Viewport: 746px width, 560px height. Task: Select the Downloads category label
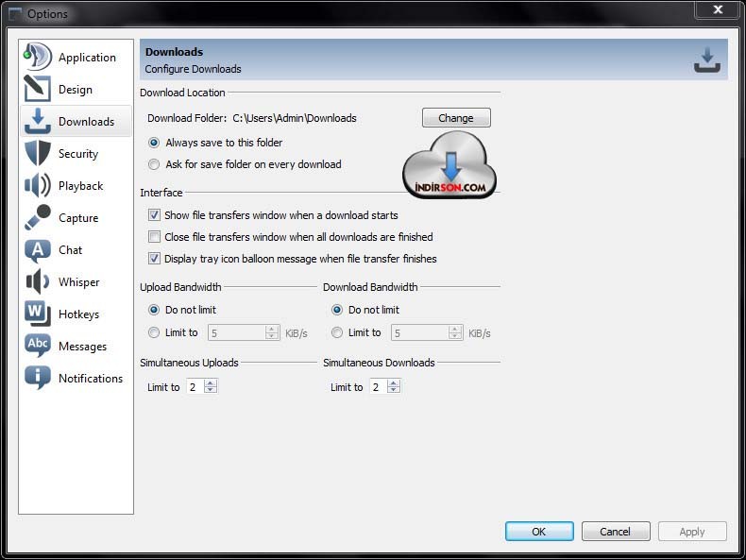[x=86, y=121]
